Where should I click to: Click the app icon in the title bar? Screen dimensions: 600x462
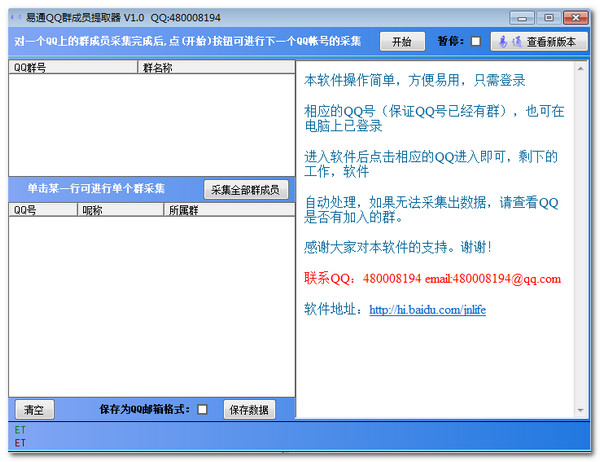pyautogui.click(x=16, y=18)
